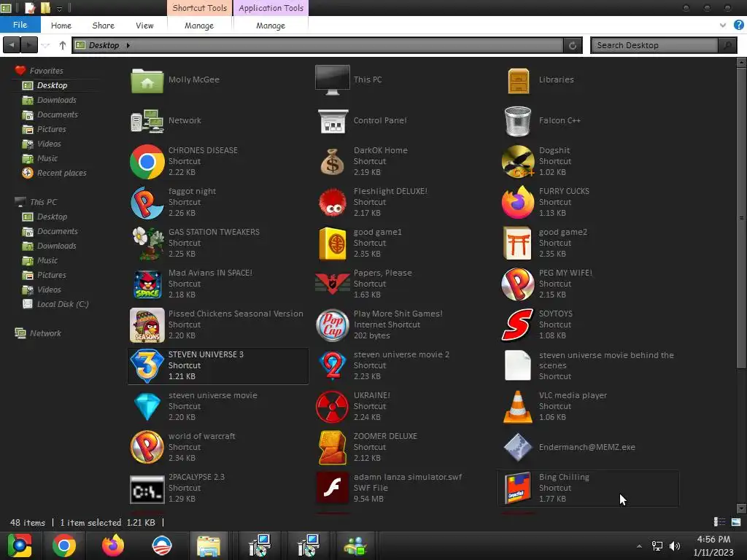Select the Bing Chilling shortcut icon
Image resolution: width=747 pixels, height=560 pixels.
pyautogui.click(x=518, y=488)
